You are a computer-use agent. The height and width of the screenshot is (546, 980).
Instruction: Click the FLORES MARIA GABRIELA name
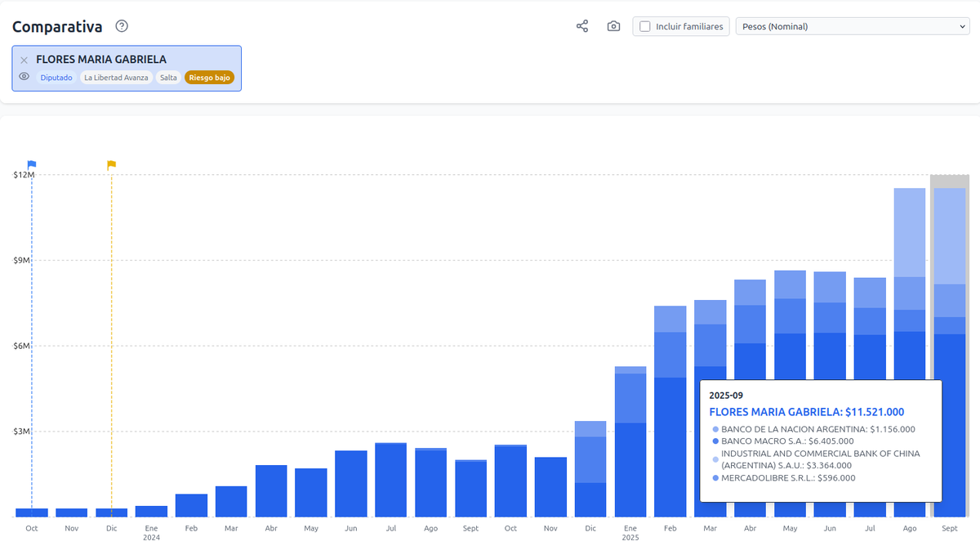[101, 60]
